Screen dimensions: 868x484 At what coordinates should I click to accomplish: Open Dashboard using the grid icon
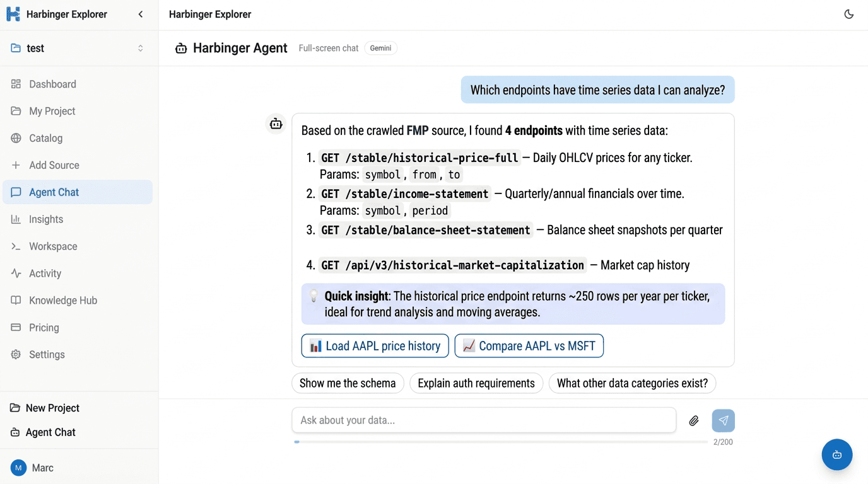16,84
